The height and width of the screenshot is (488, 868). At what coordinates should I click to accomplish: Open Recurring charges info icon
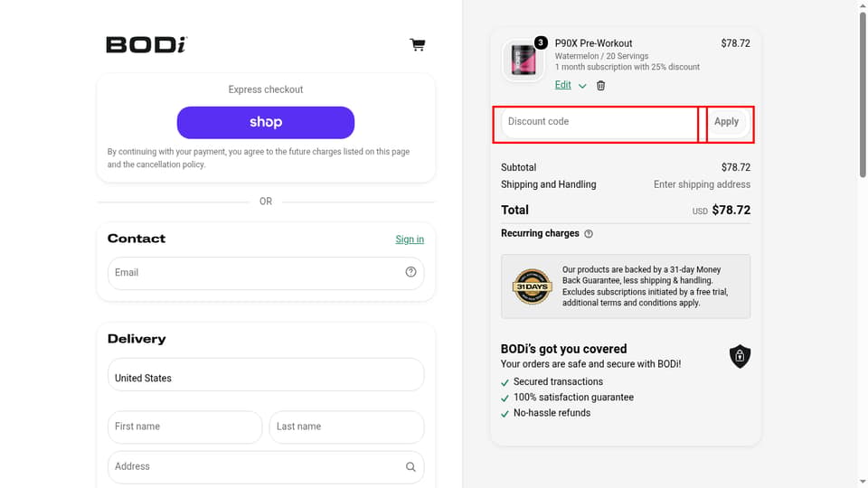589,234
